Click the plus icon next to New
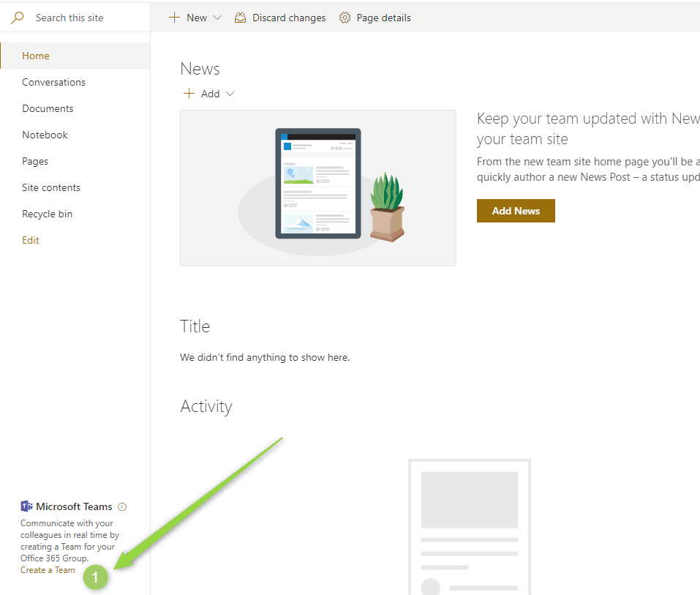This screenshot has height=595, width=700. pos(174,18)
